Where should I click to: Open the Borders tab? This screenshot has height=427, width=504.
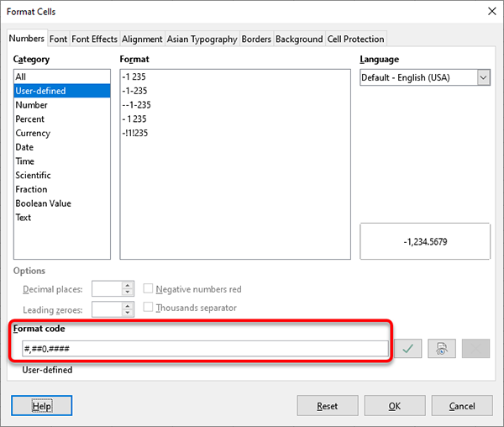(256, 39)
